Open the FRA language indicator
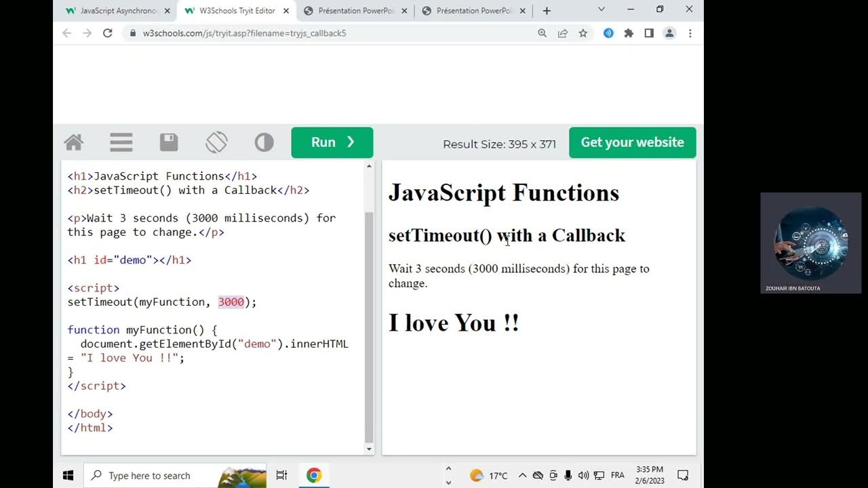The image size is (868, 488). (617, 476)
